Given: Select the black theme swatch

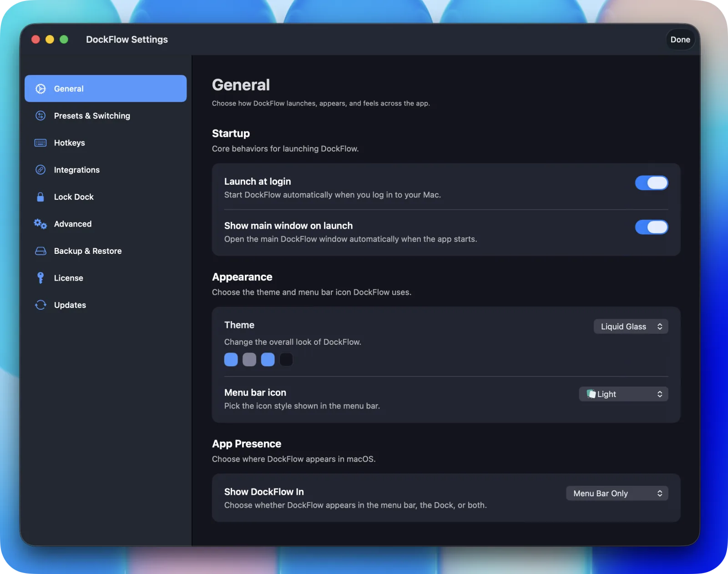Looking at the screenshot, I should click(286, 360).
